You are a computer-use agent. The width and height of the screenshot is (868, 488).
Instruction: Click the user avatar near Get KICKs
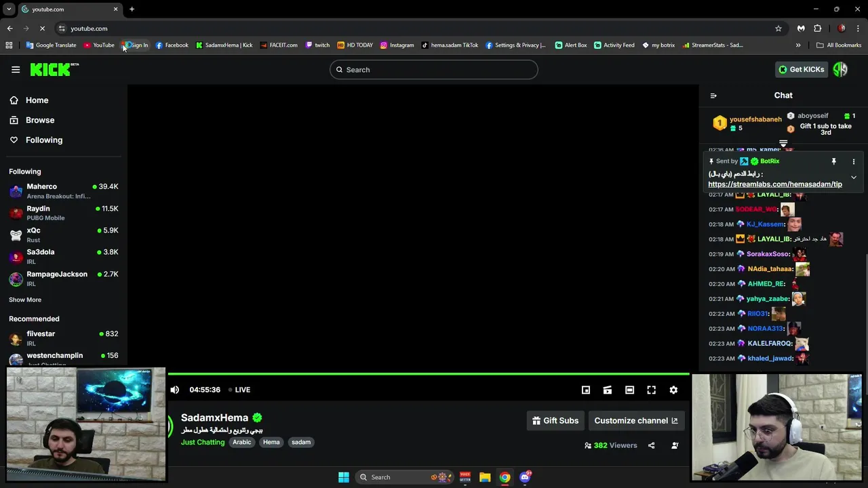[x=840, y=69]
